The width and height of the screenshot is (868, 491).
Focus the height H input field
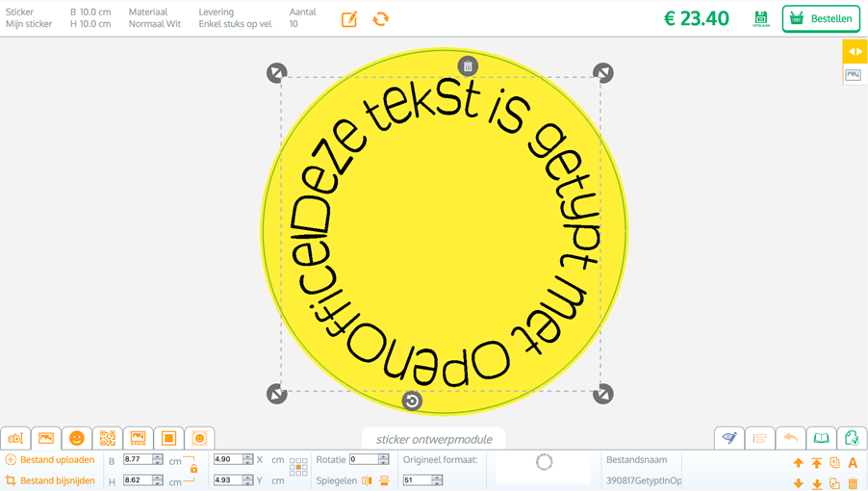(138, 480)
